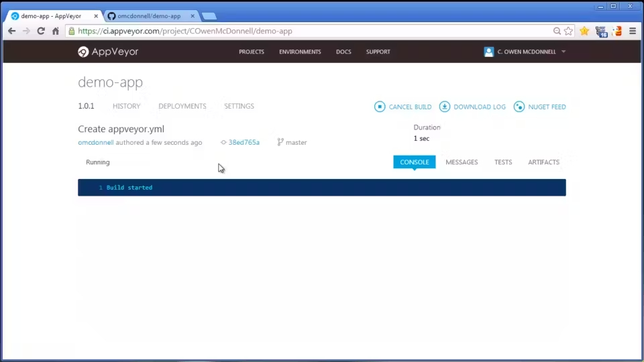Click the commit icon beside 38ed765a
644x362 pixels.
(x=223, y=142)
